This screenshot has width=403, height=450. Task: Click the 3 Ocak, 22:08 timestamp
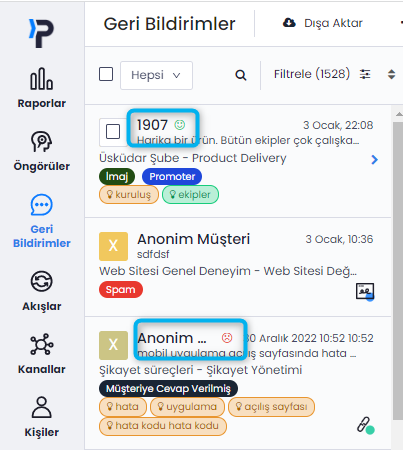point(338,125)
